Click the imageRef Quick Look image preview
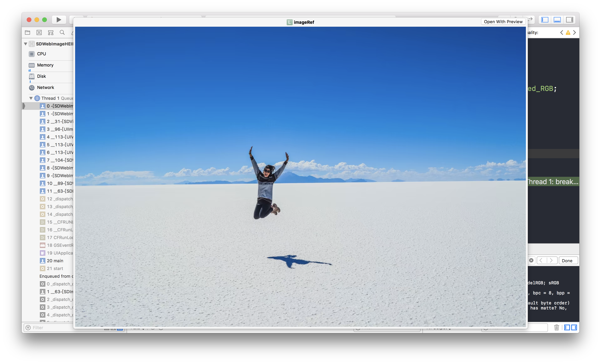The height and width of the screenshot is (364, 601). click(300, 177)
